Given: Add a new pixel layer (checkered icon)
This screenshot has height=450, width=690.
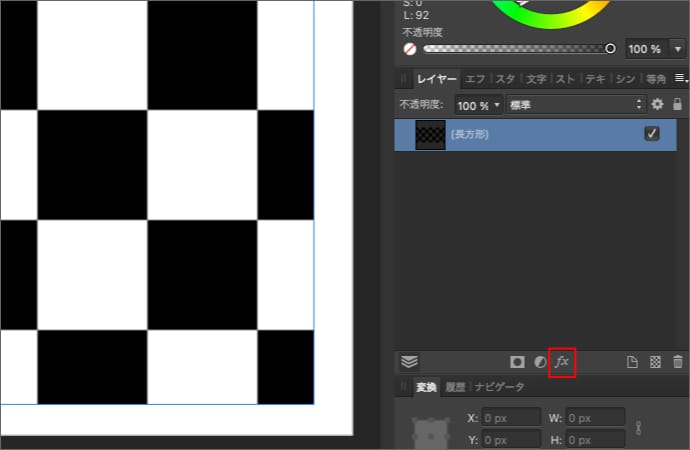Looking at the screenshot, I should pos(655,361).
